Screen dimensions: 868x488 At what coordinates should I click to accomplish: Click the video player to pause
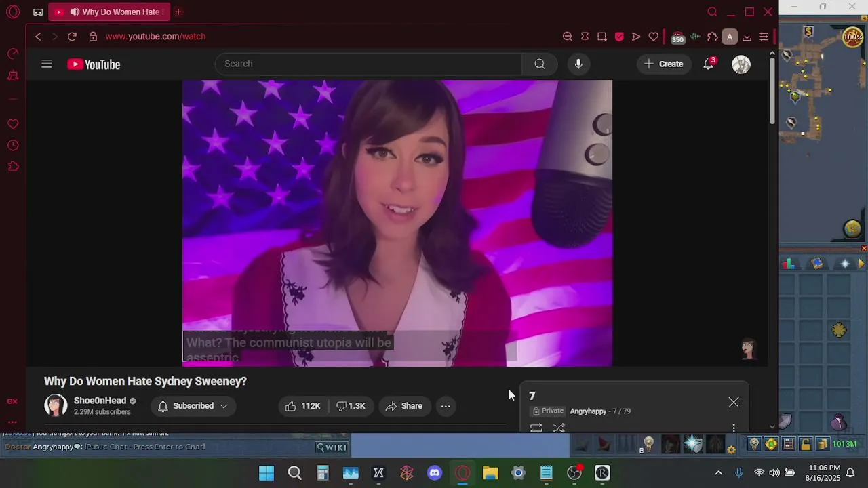[x=397, y=223]
